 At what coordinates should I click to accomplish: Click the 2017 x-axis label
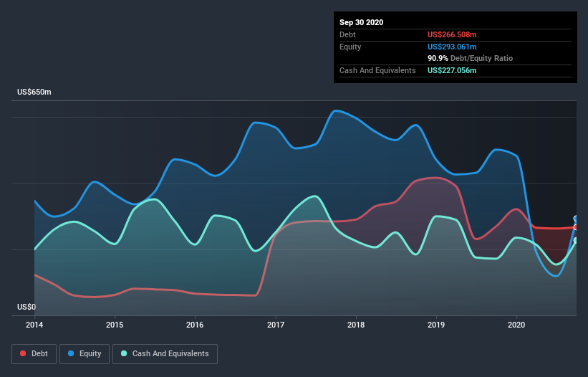276,325
